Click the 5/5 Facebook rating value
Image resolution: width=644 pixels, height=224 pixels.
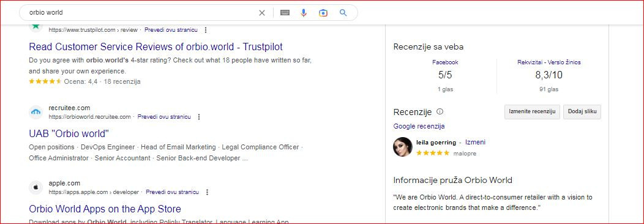pyautogui.click(x=445, y=75)
